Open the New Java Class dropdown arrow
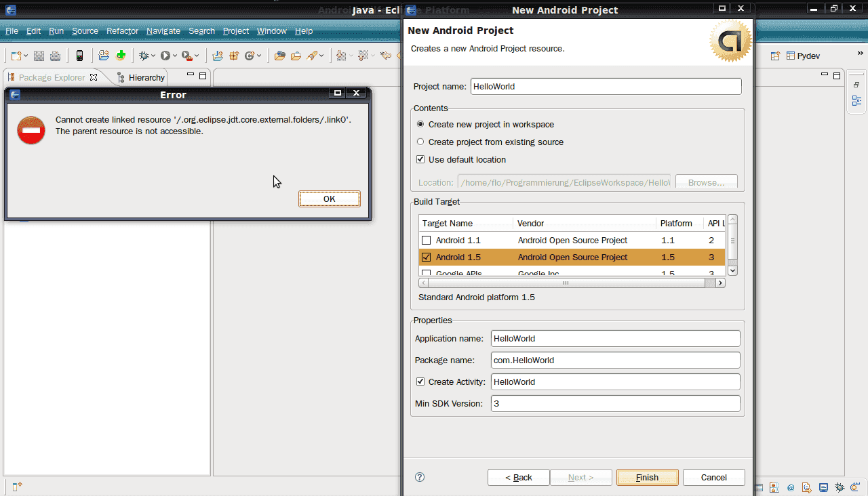The image size is (868, 496). click(259, 56)
